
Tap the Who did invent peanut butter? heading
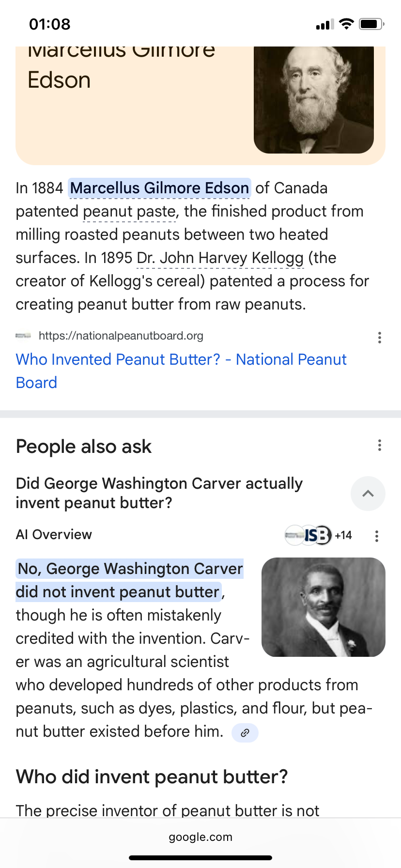[152, 777]
